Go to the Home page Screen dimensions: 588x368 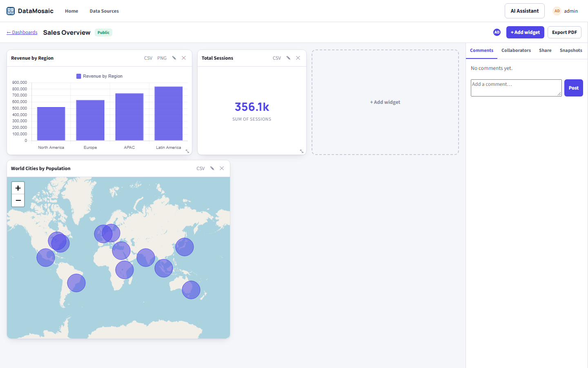(x=71, y=11)
